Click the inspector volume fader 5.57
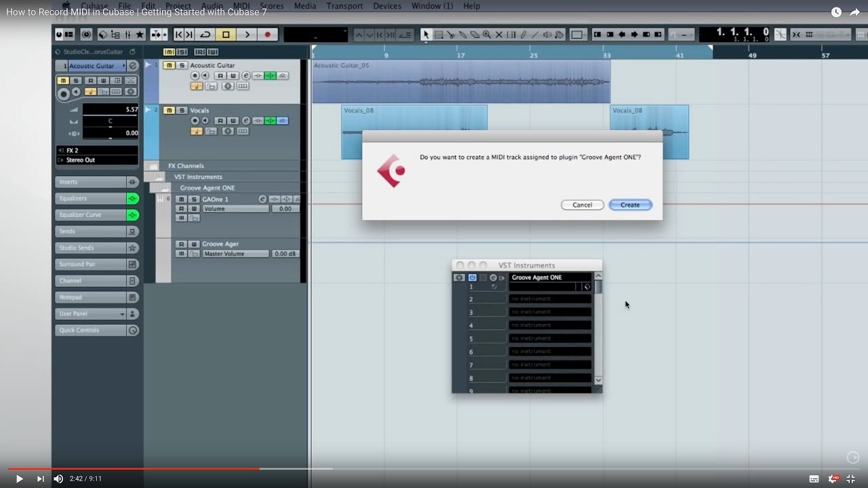The height and width of the screenshot is (488, 868). (111, 109)
